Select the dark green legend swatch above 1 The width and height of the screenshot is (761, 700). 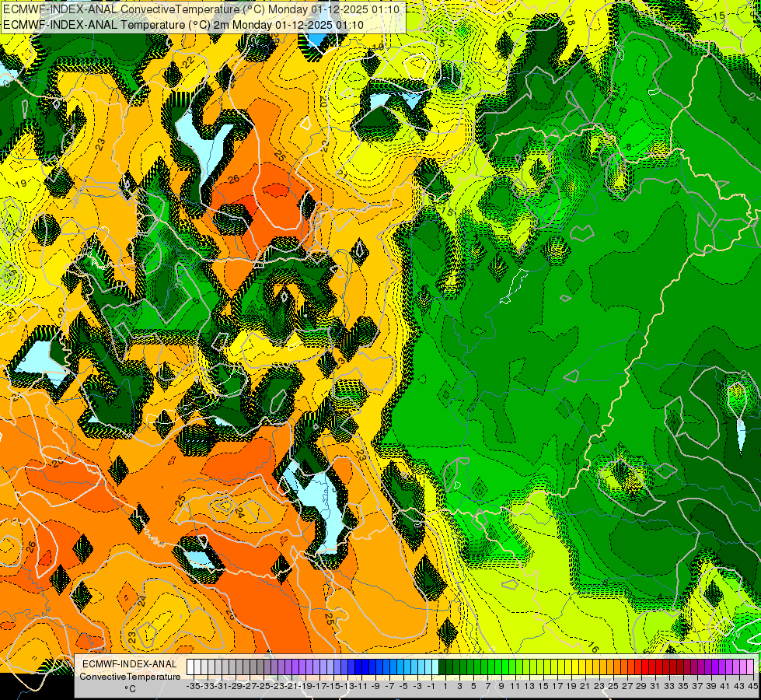442,667
